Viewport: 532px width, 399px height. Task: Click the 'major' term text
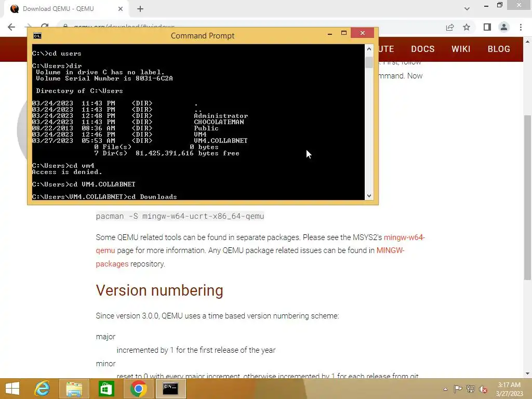(x=105, y=337)
